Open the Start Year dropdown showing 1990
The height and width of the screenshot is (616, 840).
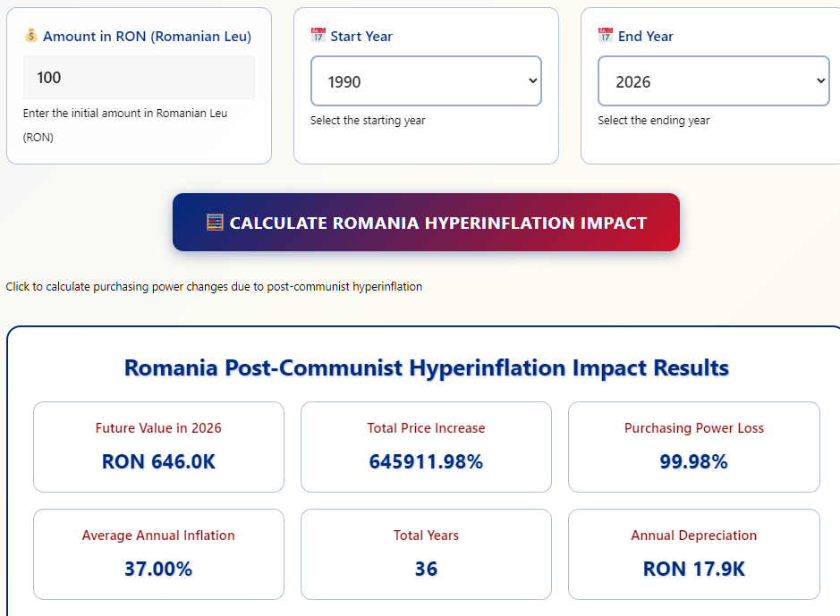(x=426, y=80)
